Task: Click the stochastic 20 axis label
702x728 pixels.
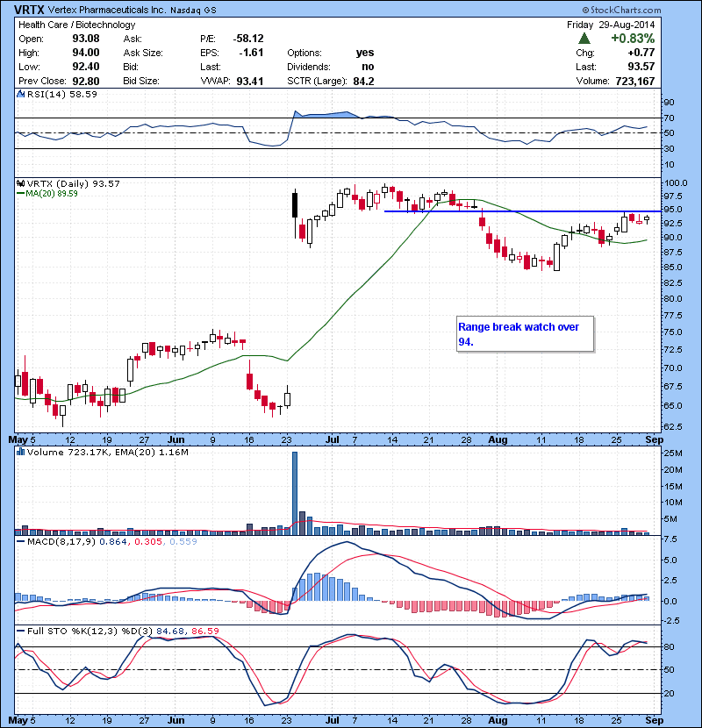Action: coord(669,693)
